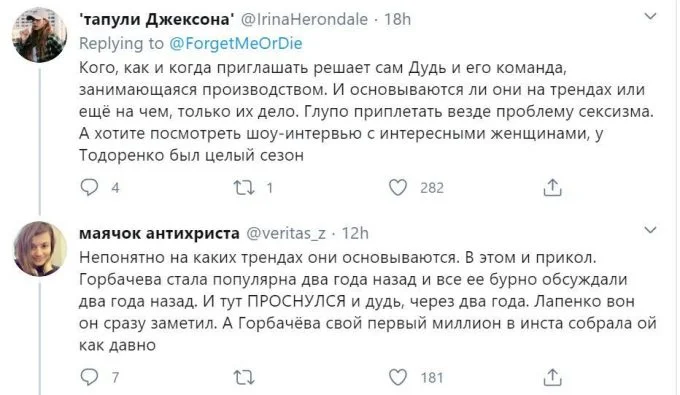The height and width of the screenshot is (395, 680).
Task: View the second commenter's avatar photo
Action: click(x=39, y=249)
